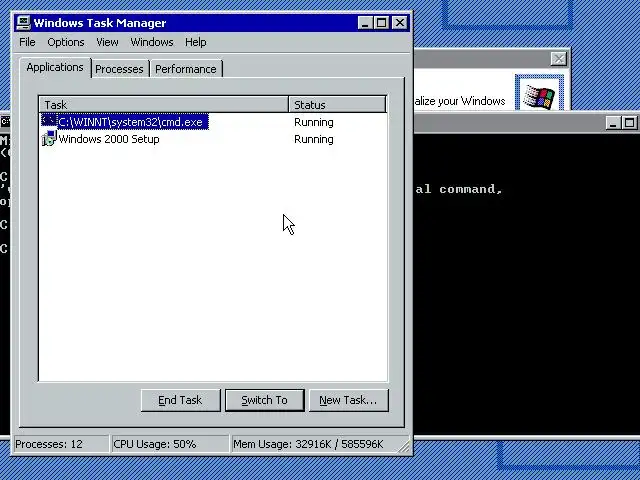The width and height of the screenshot is (640, 480).
Task: Open the Help menu
Action: click(196, 42)
